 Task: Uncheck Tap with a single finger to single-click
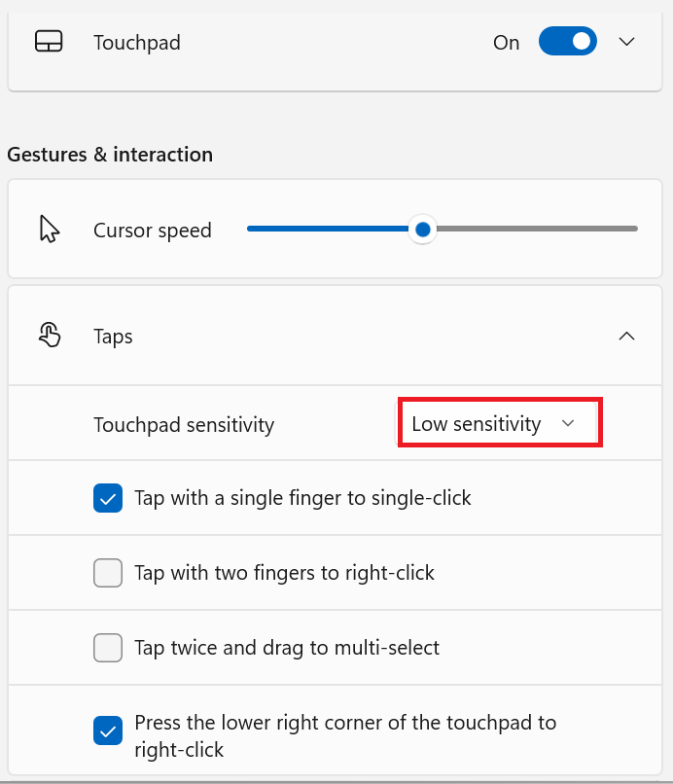108,498
